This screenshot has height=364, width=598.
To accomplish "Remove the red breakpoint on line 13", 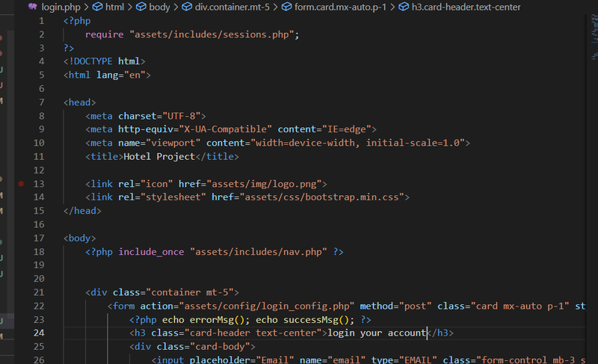I will [21, 183].
